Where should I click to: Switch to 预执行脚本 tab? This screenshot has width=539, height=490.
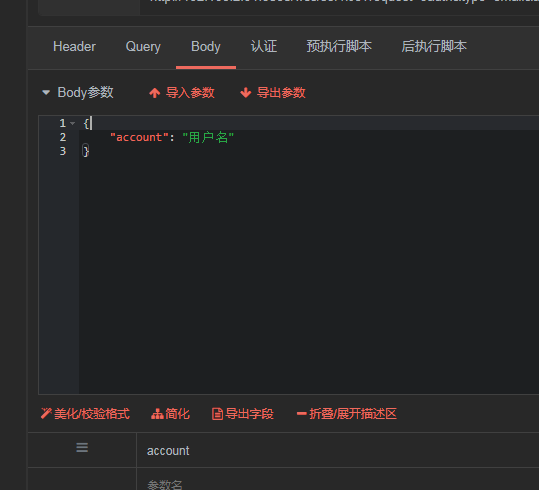point(339,46)
